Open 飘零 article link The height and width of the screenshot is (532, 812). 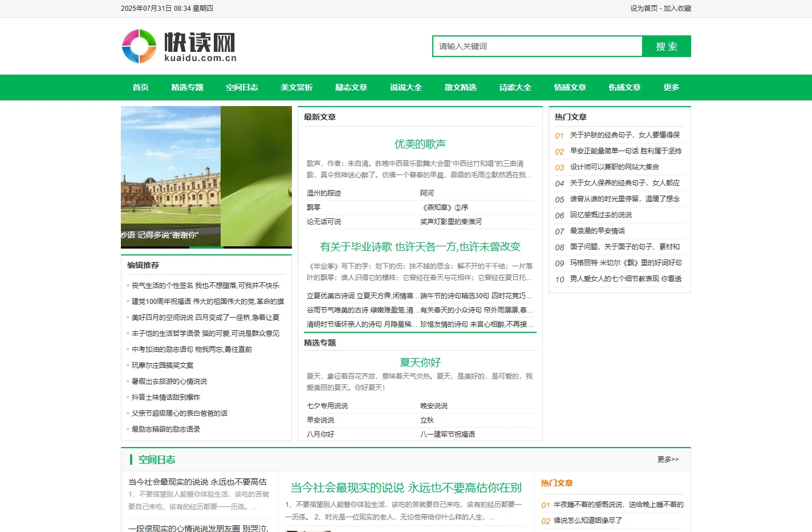pos(314,208)
